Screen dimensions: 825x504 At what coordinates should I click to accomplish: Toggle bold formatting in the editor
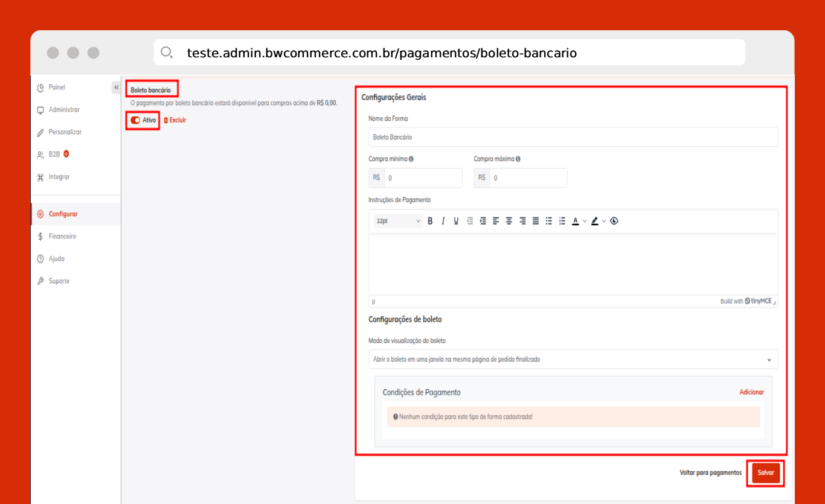click(430, 221)
